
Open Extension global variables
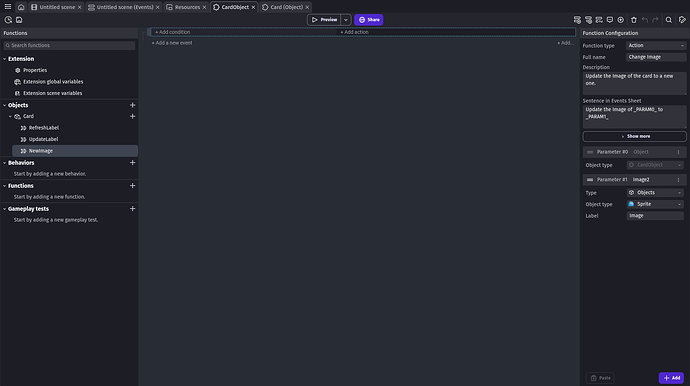(53, 82)
